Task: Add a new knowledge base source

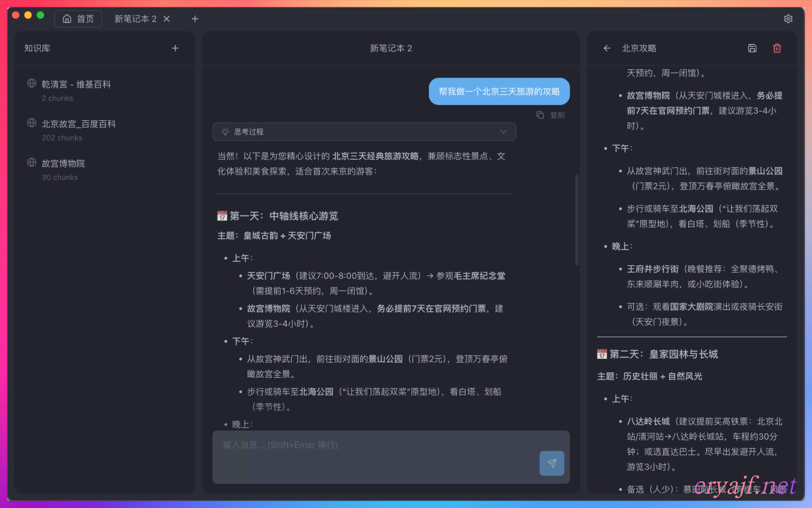Action: (175, 48)
